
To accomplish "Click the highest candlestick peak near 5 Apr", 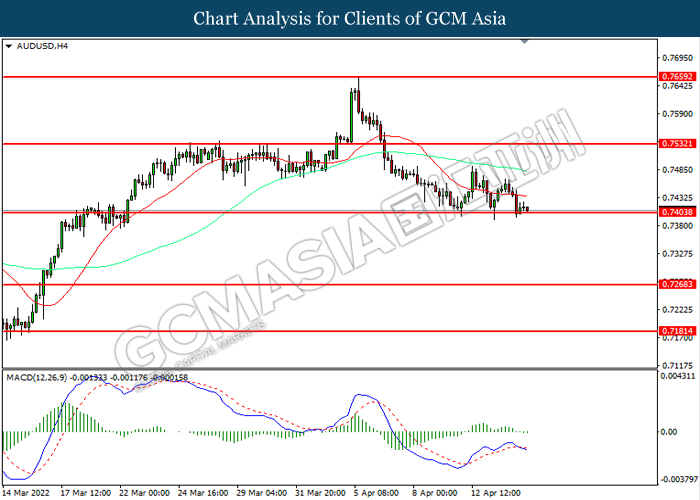I will click(358, 80).
